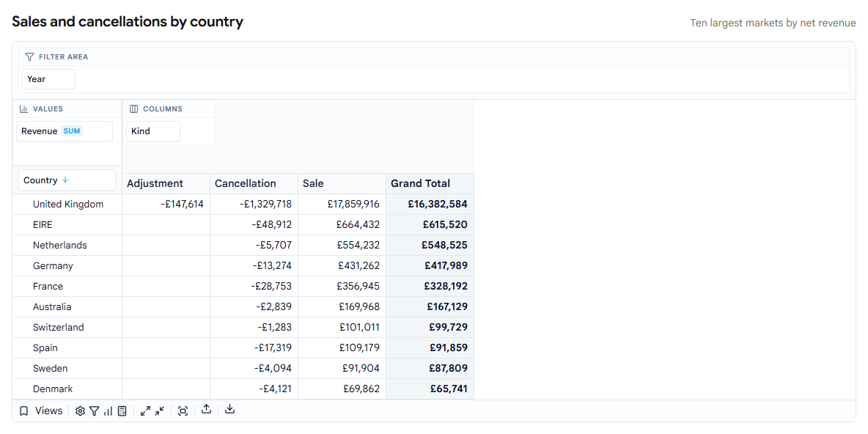Click the -£1,329,718 cancellation cell

coord(254,205)
